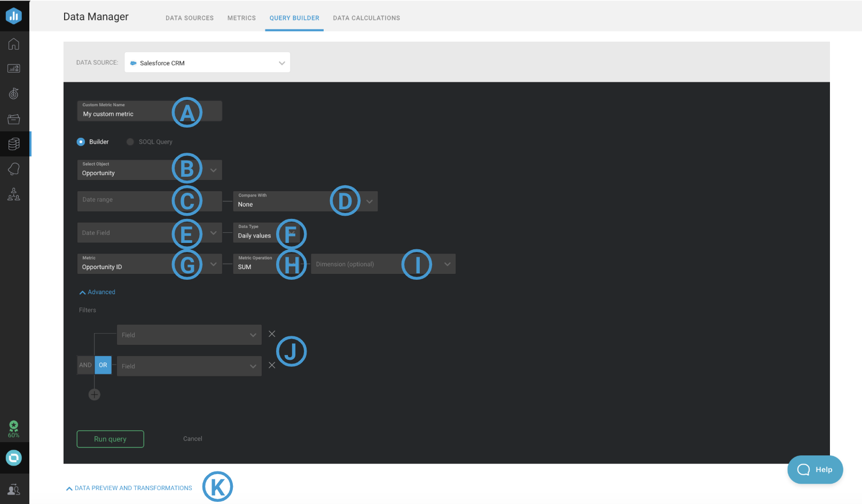
Task: Click the Custom Metric Name input field
Action: pos(150,111)
